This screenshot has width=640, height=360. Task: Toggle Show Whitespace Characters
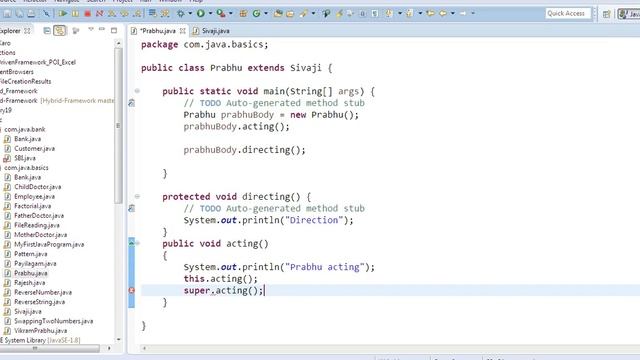pos(375,14)
